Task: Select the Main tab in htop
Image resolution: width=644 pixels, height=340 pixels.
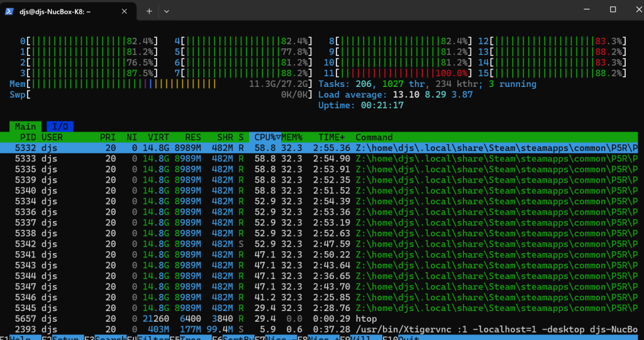Action: [x=25, y=127]
